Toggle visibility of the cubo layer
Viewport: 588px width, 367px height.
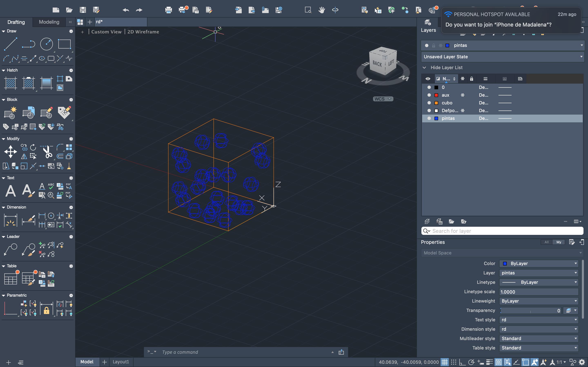[429, 103]
